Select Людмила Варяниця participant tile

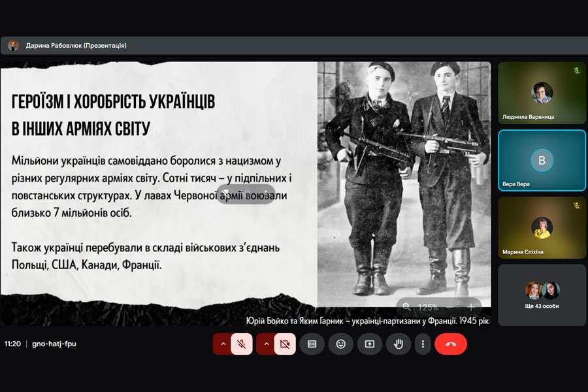click(542, 93)
